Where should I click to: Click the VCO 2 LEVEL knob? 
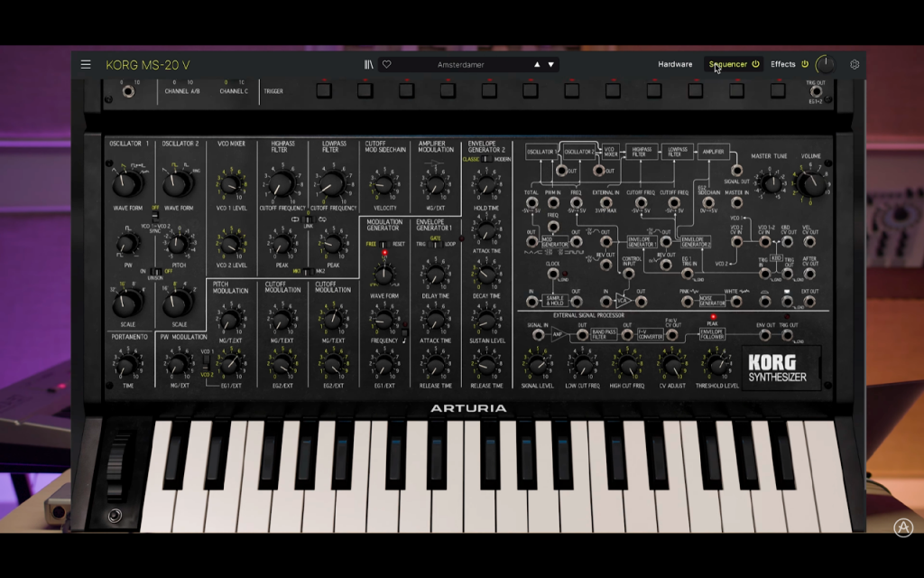point(230,242)
